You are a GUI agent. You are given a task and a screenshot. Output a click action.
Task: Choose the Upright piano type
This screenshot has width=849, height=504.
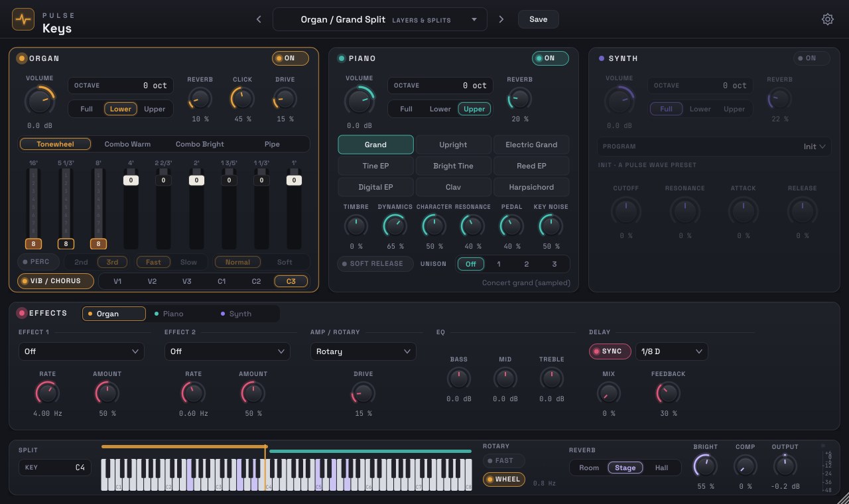(x=453, y=145)
